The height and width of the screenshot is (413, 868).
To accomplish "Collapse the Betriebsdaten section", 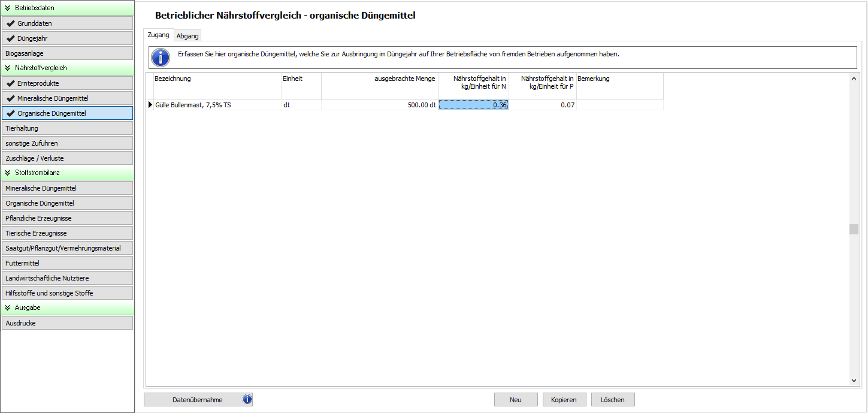I will pos(8,8).
